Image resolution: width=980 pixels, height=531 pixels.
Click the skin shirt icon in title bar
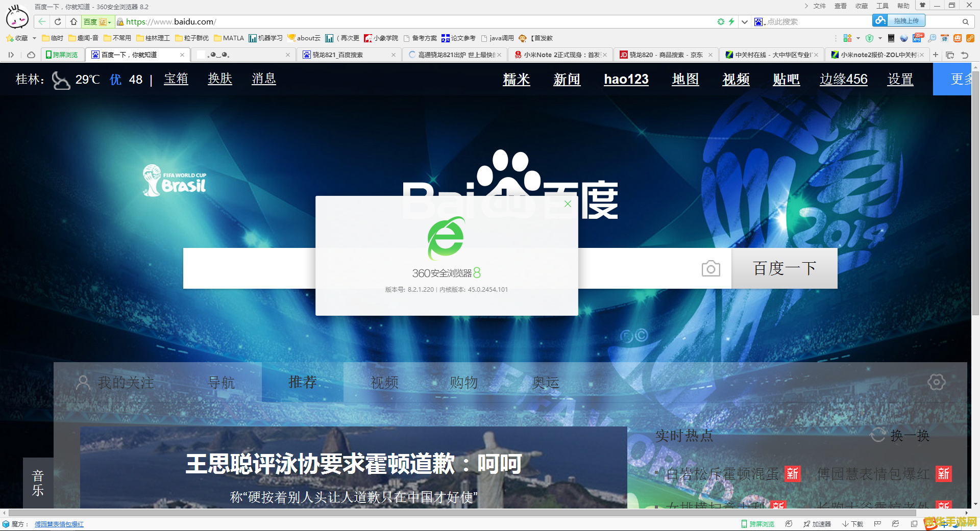922,6
